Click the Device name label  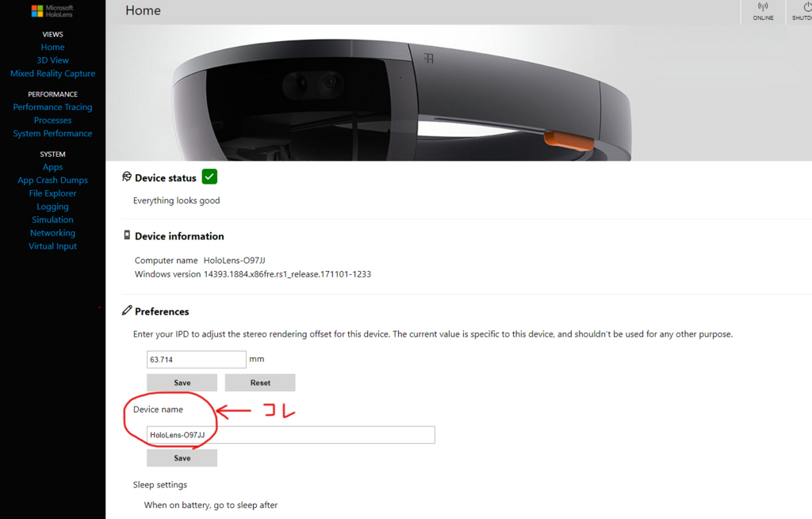tap(158, 410)
